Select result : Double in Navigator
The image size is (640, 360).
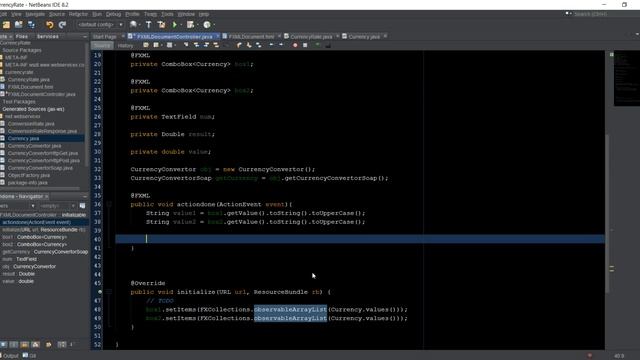click(x=18, y=274)
